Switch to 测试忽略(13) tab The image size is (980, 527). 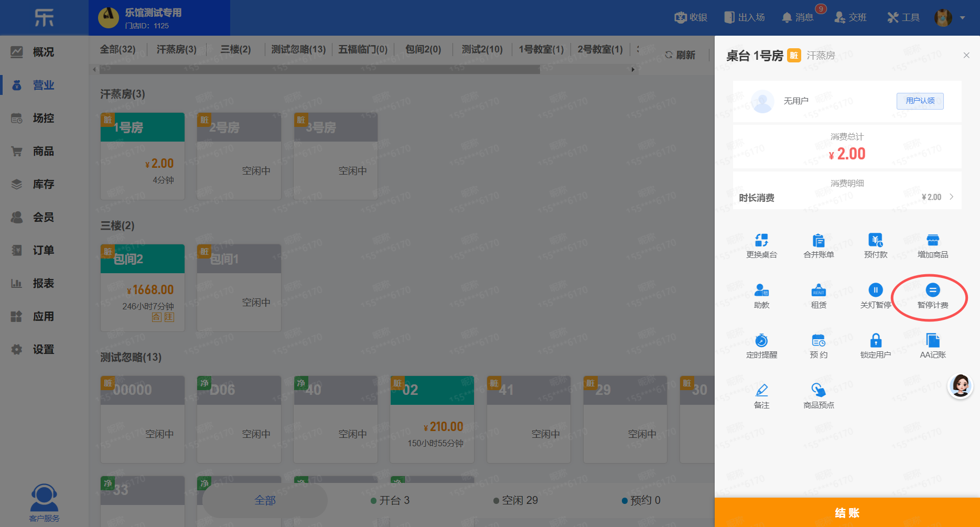click(x=298, y=49)
